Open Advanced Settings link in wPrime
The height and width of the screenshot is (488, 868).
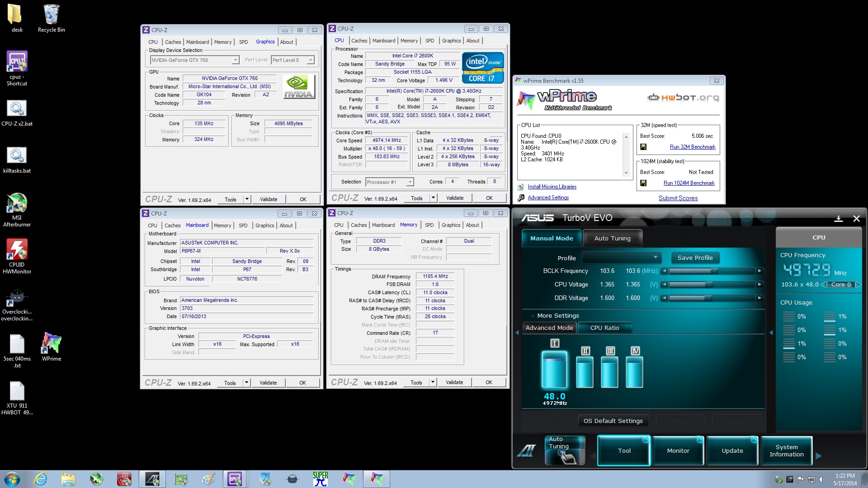pos(548,197)
